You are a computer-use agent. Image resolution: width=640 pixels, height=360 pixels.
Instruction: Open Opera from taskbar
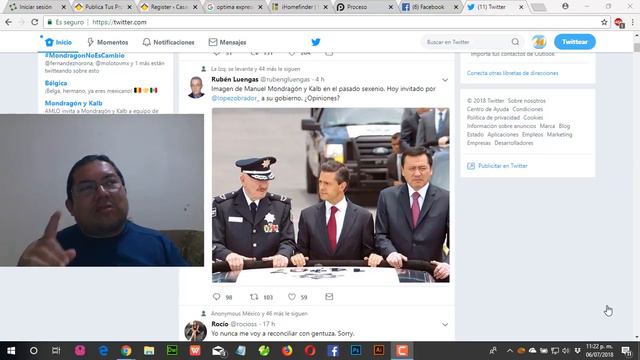(310, 351)
